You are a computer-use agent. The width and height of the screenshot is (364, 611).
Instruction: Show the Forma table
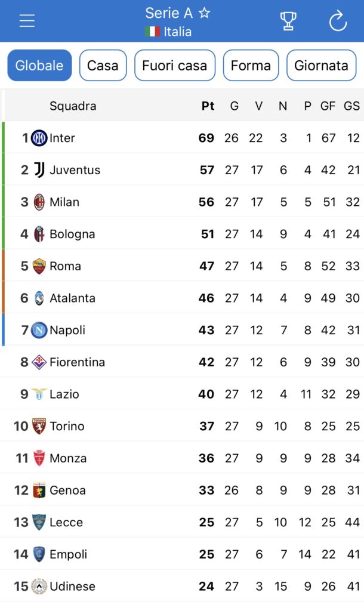251,65
